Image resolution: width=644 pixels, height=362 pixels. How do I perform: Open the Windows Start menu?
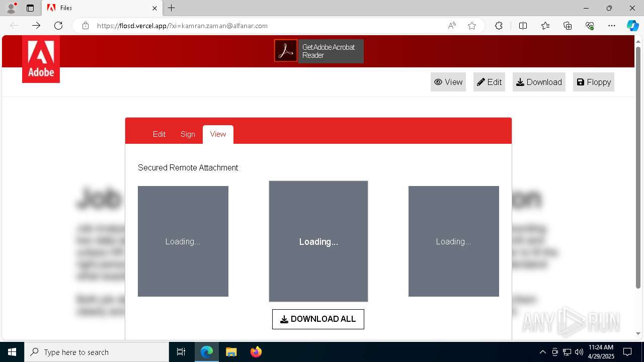click(x=12, y=352)
